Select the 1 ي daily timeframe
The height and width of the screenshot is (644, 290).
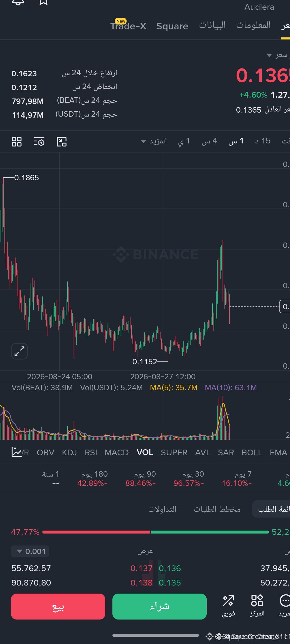tap(184, 141)
